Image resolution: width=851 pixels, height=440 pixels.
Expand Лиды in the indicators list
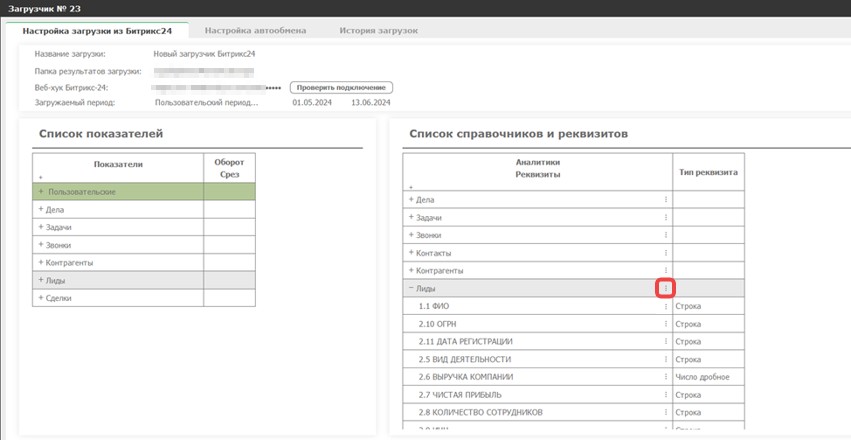click(x=41, y=280)
